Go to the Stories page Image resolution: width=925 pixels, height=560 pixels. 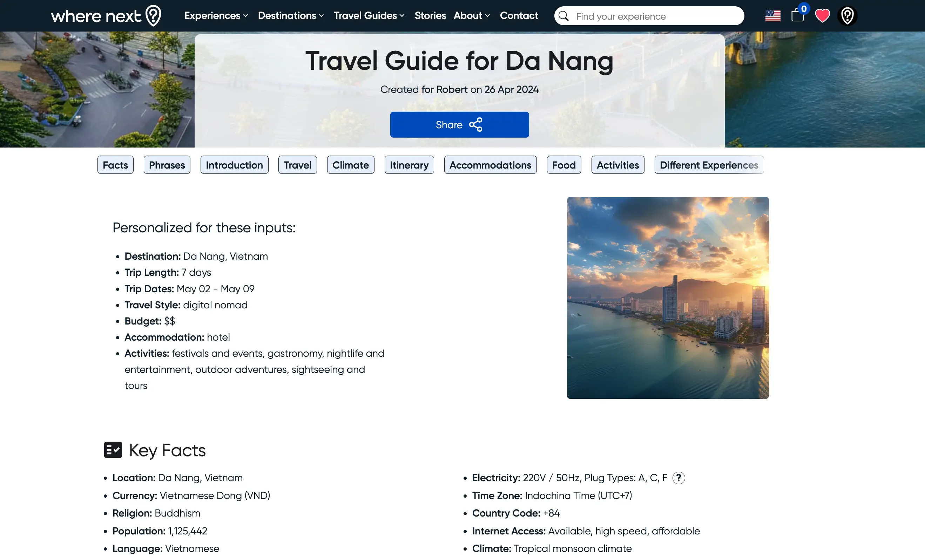coord(430,16)
